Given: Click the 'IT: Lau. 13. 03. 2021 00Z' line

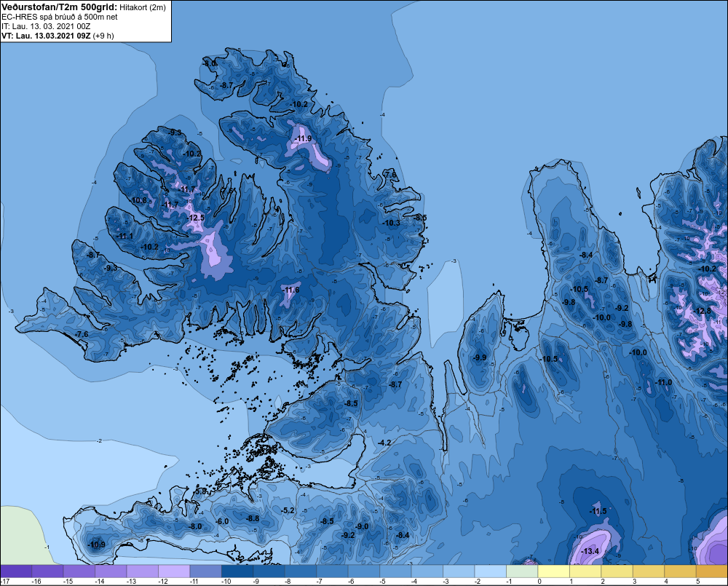Looking at the screenshot, I should tap(46, 26).
